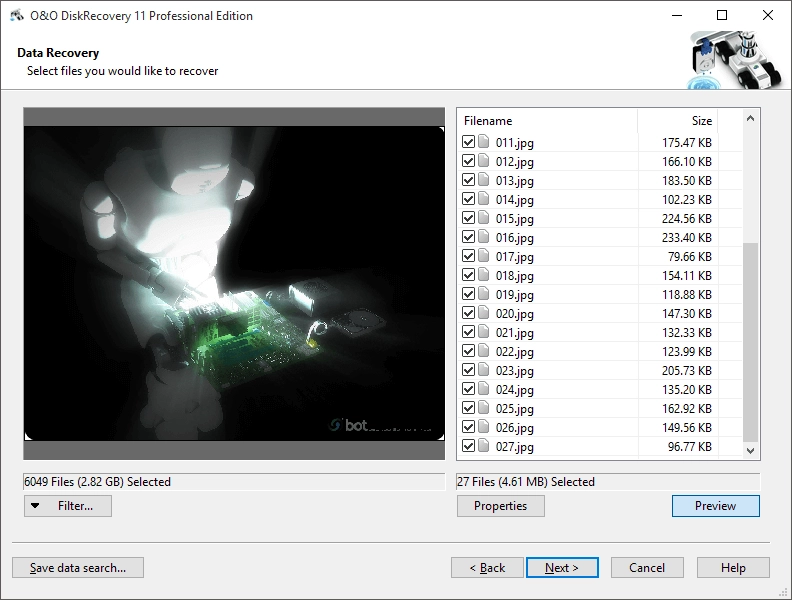Screen dimensions: 792x600
Task: Click the file icon next to 024.jpg
Action: click(x=483, y=388)
